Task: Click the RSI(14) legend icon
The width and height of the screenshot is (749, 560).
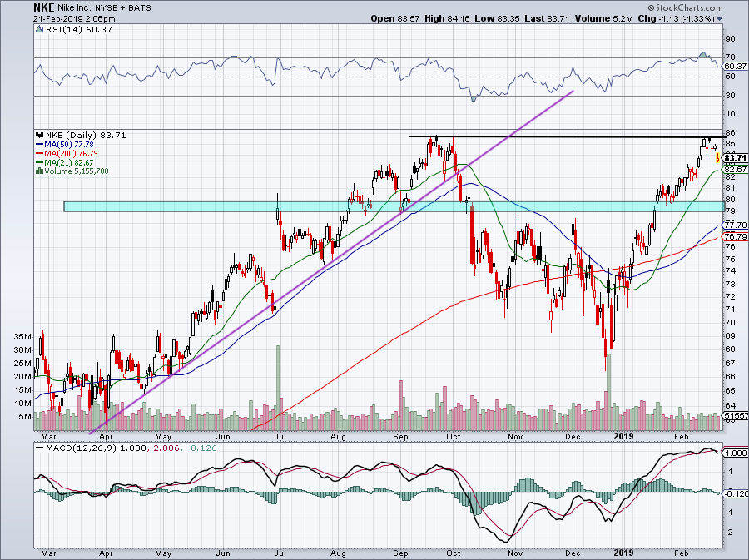Action: pos(40,30)
